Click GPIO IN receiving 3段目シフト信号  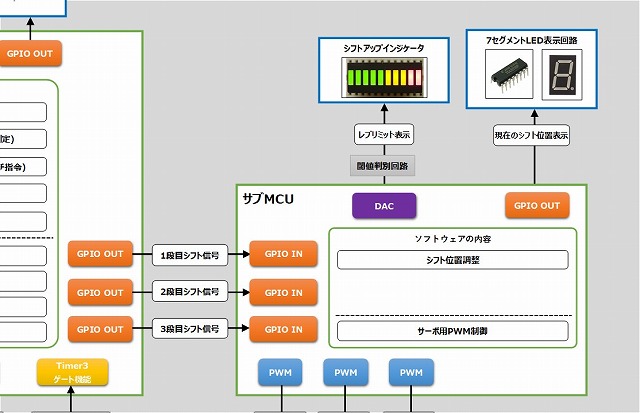(284, 329)
